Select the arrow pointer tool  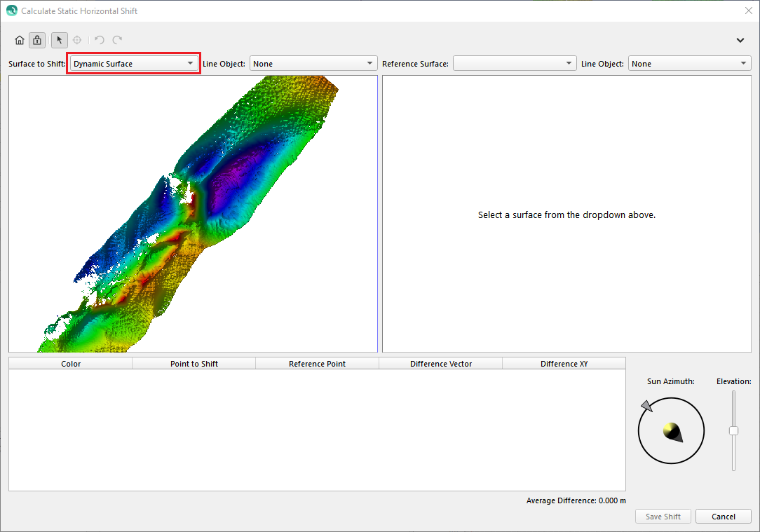[60, 40]
